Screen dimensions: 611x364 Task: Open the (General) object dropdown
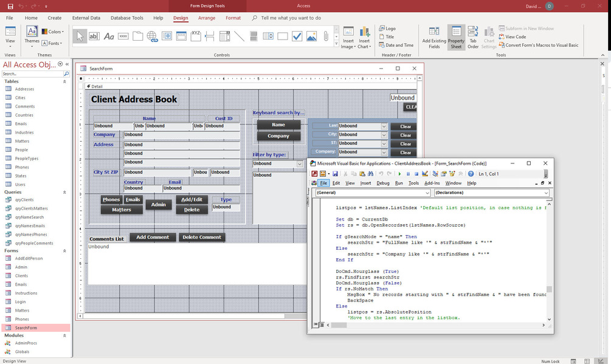point(427,193)
